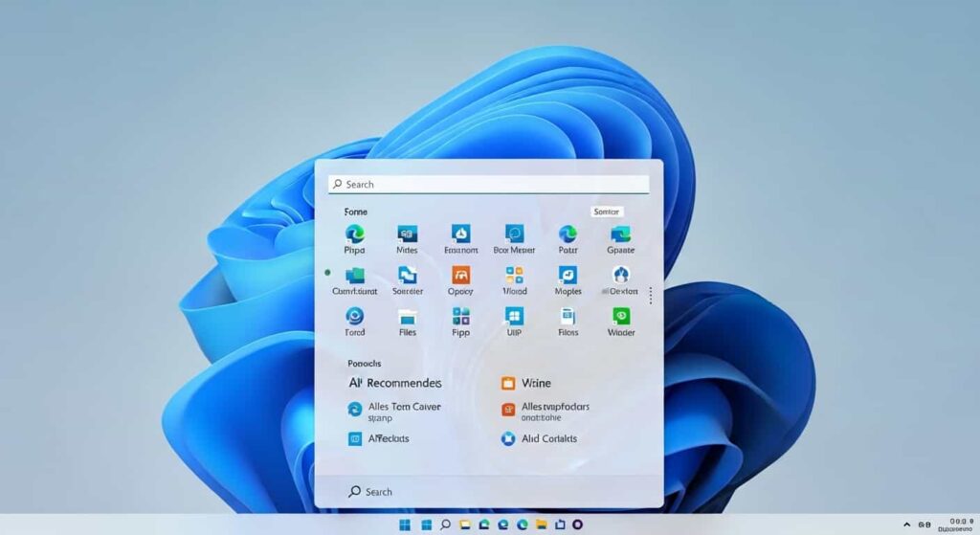Click the Sontar button in pinned header

606,212
